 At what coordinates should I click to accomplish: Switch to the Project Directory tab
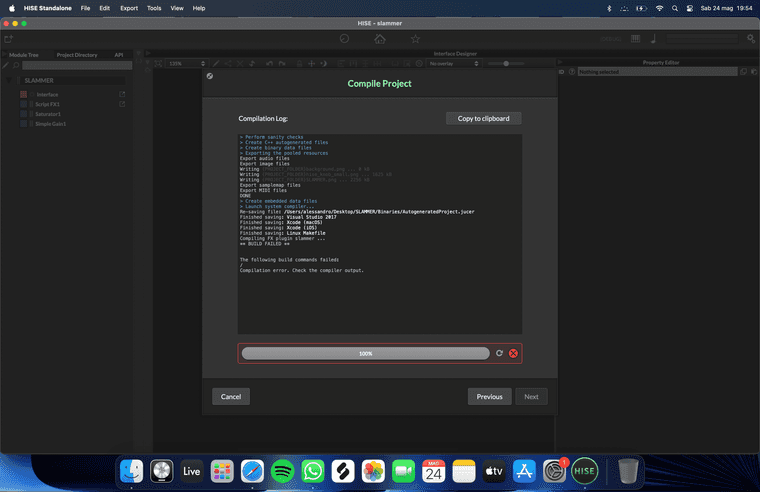coord(77,55)
